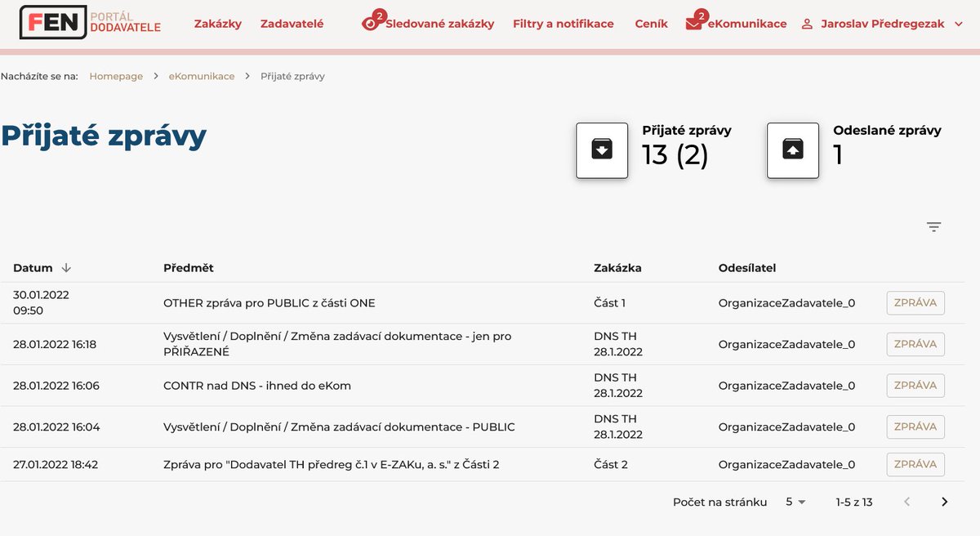
Task: Click subject ending 'zadávací dokumentace - PUBLIC'
Action: click(x=339, y=427)
